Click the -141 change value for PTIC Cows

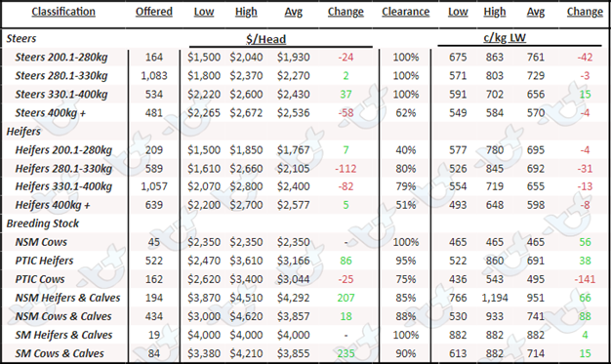585,279
